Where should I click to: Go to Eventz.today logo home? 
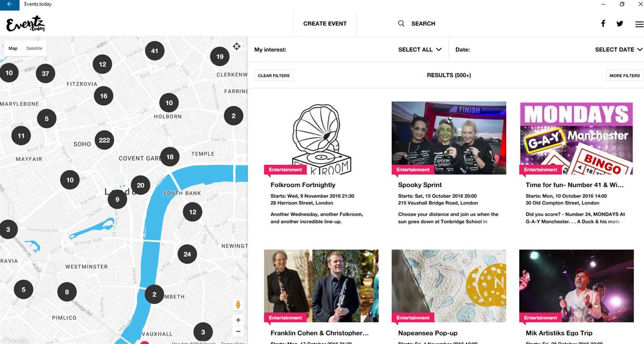25,24
